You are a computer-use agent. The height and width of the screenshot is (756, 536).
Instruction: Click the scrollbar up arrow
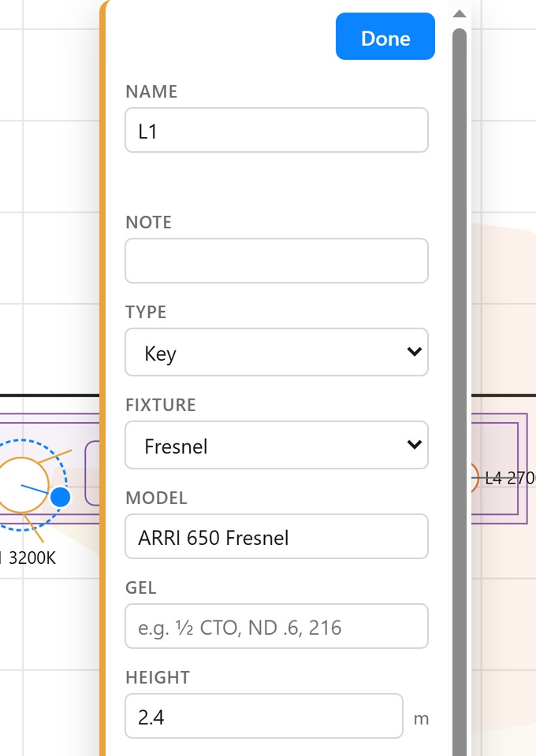(x=460, y=14)
